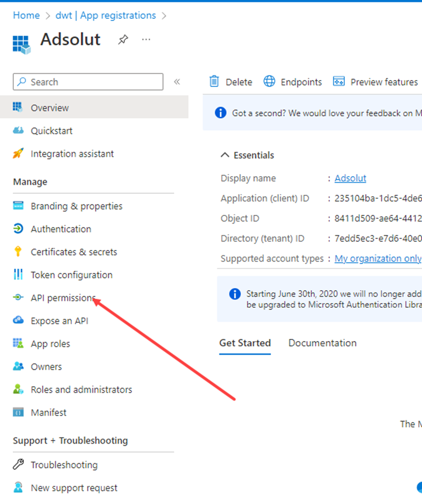Select Manifest from the sidebar
Screen dimensions: 422x504
pos(48,413)
